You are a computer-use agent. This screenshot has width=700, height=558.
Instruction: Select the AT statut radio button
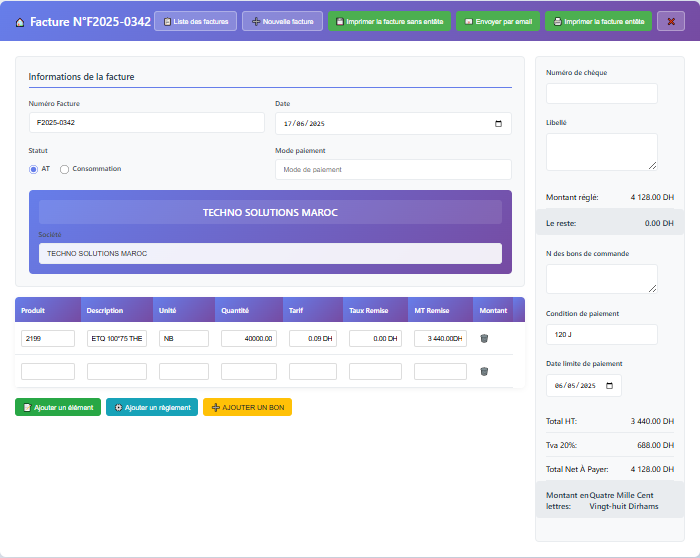click(x=33, y=170)
